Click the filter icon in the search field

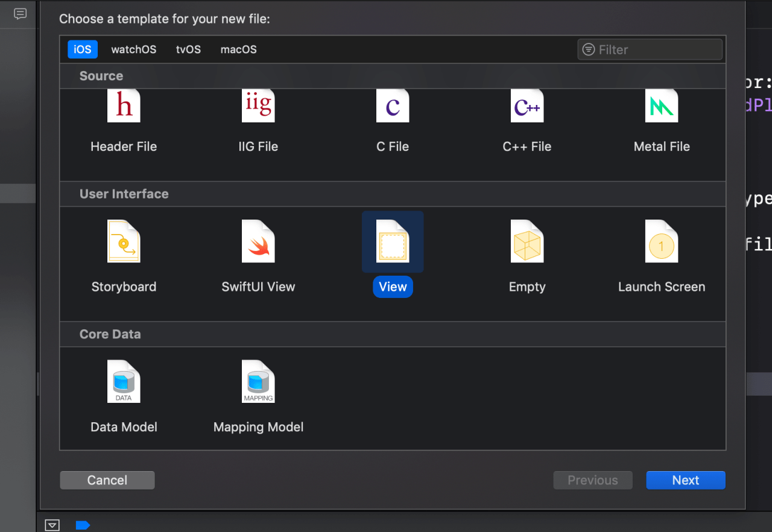tap(589, 49)
